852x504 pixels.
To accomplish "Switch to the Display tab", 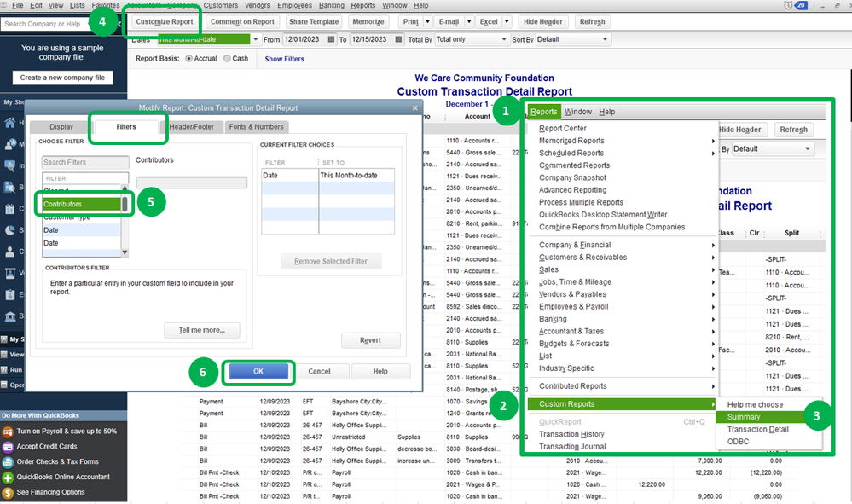I will (61, 126).
